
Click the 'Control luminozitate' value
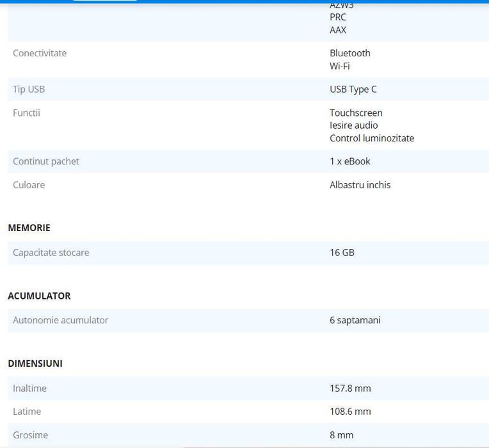coord(372,138)
